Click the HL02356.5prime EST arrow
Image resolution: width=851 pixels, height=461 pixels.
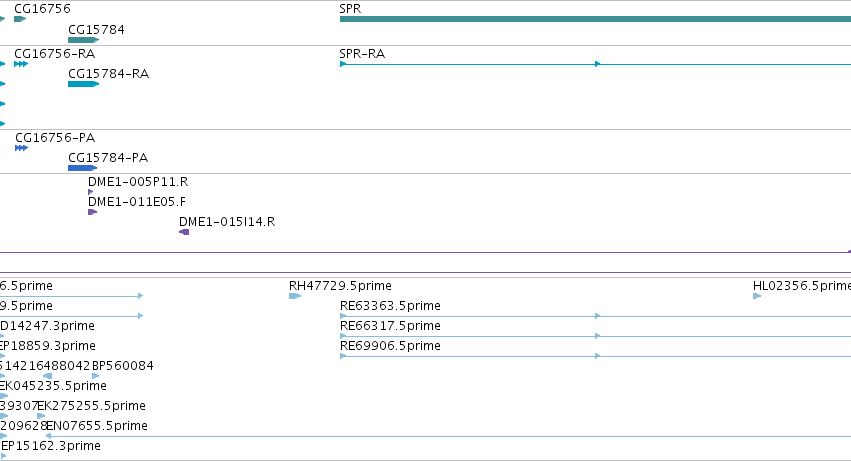(x=757, y=296)
